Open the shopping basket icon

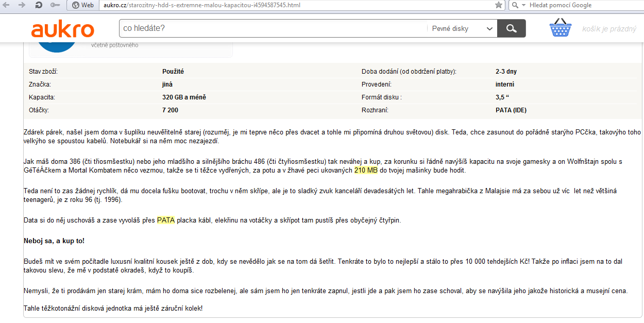561,28
